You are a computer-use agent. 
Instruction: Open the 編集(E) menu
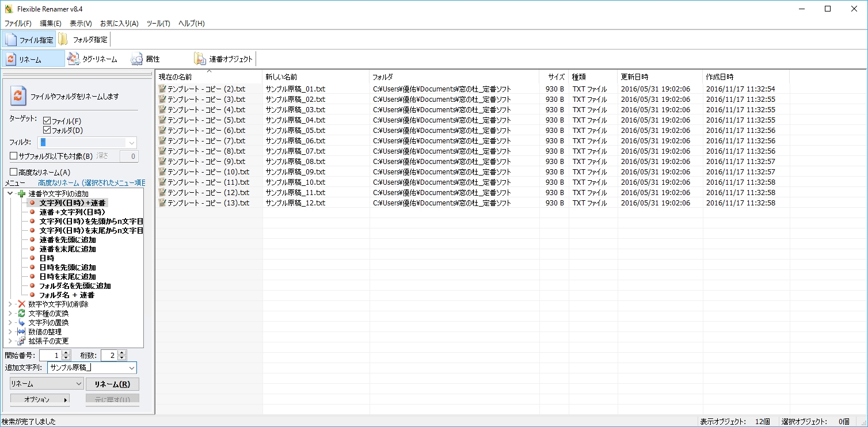tap(51, 24)
